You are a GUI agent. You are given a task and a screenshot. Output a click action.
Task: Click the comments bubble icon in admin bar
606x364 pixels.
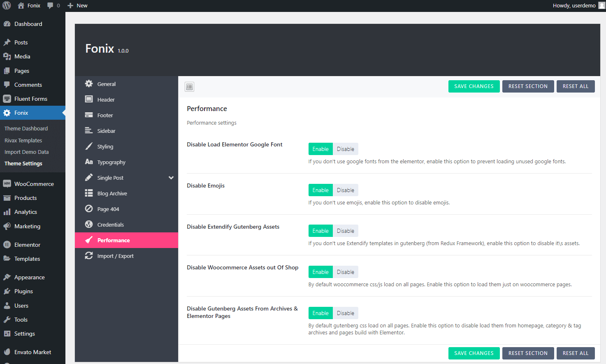click(x=50, y=6)
